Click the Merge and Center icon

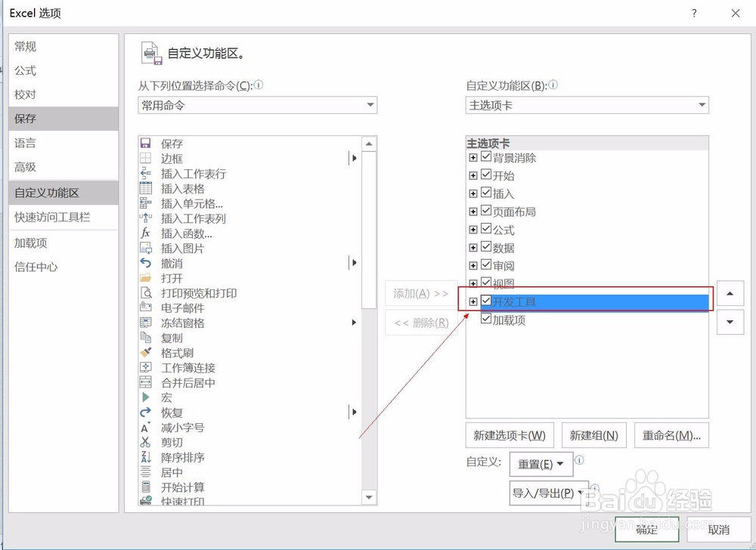(146, 382)
